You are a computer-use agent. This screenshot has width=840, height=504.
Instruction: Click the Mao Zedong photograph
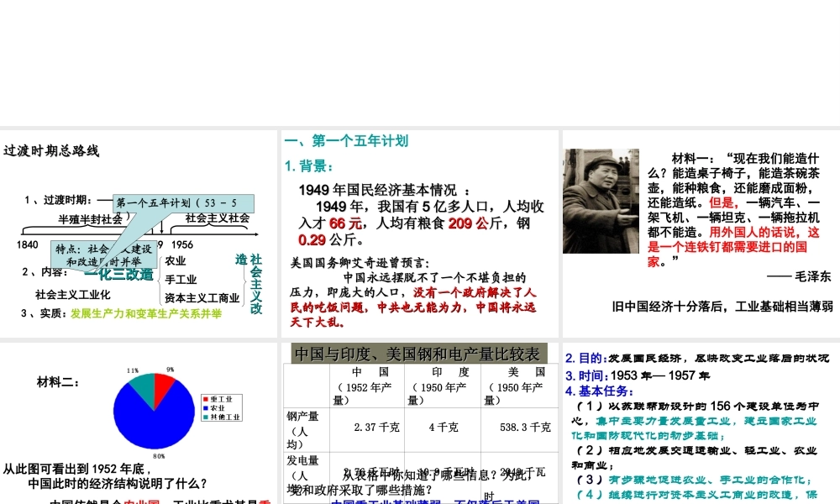pos(601,201)
